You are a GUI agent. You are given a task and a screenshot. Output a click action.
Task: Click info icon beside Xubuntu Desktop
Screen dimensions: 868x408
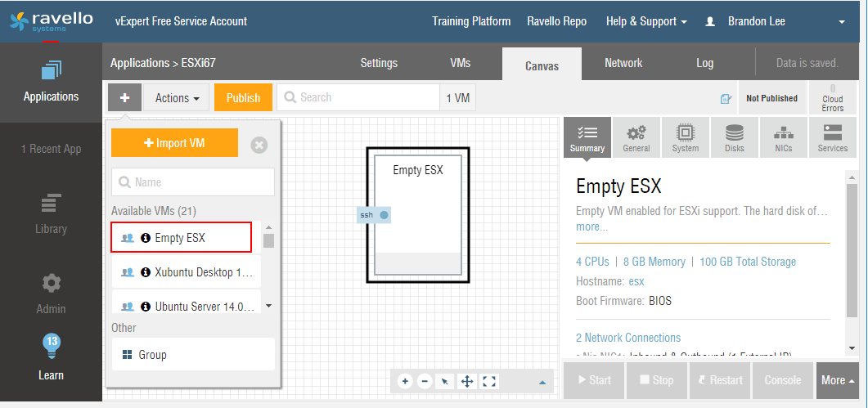(x=146, y=272)
